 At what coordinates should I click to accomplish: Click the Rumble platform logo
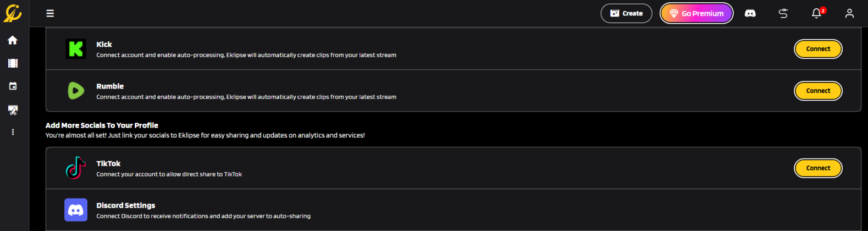pos(76,91)
